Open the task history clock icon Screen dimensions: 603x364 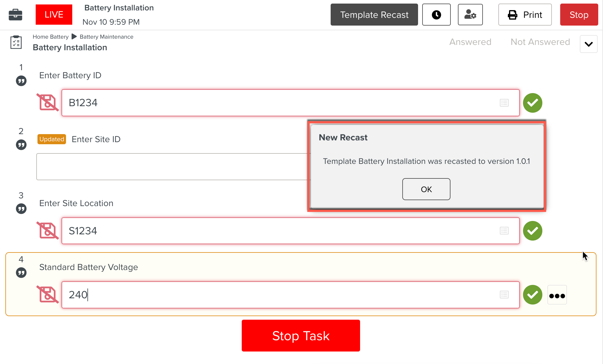436,14
